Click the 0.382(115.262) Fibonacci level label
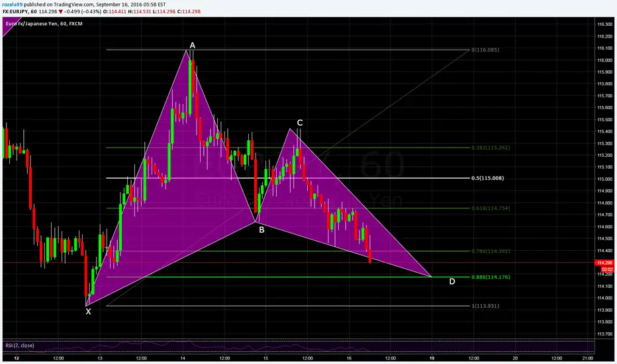The height and width of the screenshot is (364, 617). click(491, 148)
